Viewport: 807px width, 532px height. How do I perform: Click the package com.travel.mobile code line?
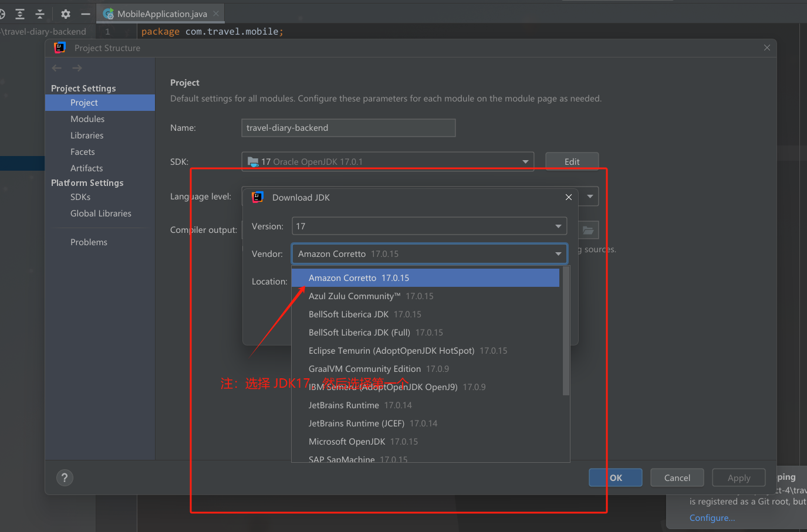click(212, 32)
